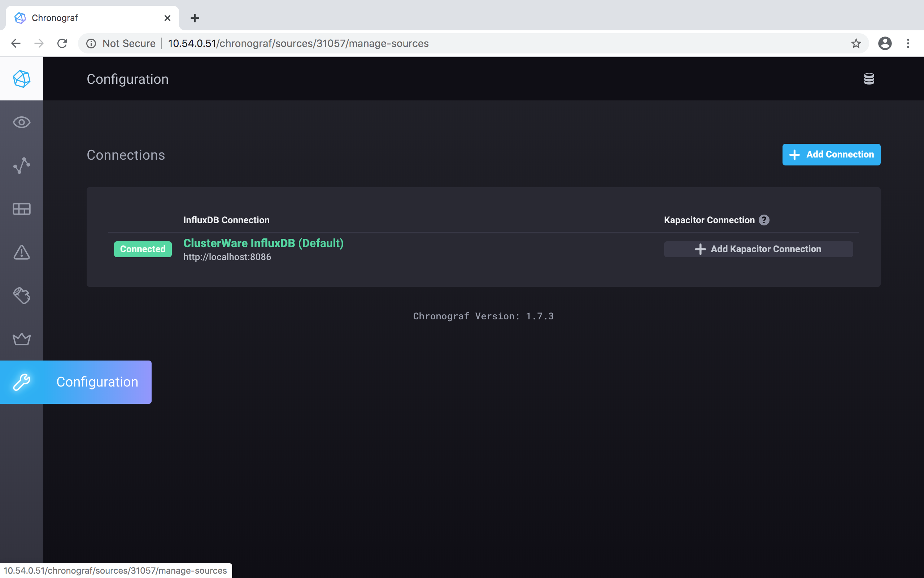Image resolution: width=924 pixels, height=578 pixels.
Task: Click the Configuration wrench icon
Action: tap(21, 382)
